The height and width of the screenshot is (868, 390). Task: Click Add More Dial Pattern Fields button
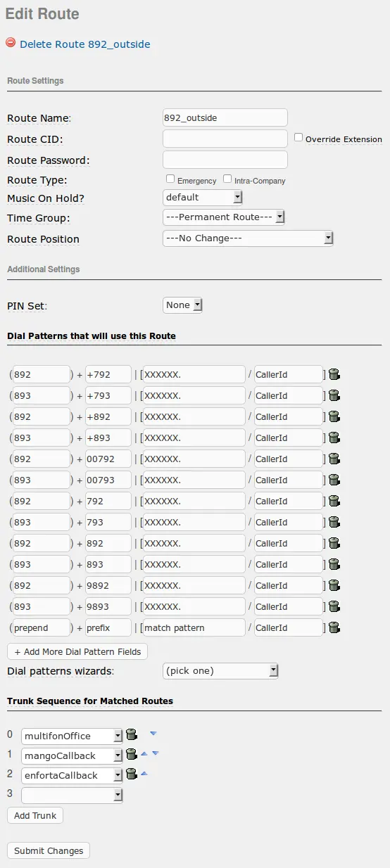point(77,651)
